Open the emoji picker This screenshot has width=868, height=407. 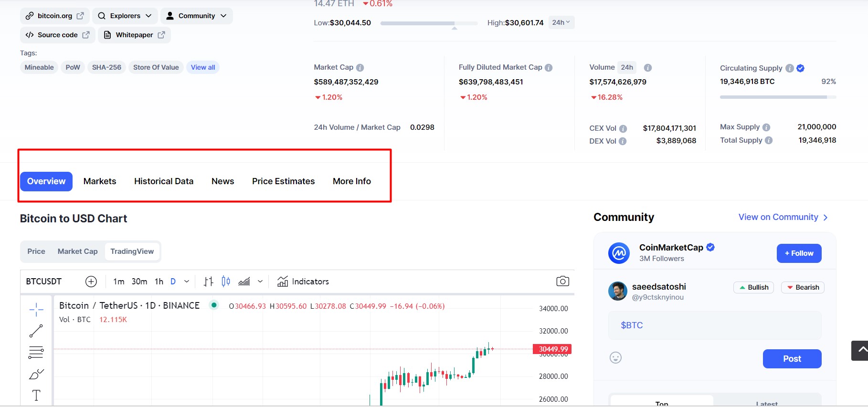point(615,358)
